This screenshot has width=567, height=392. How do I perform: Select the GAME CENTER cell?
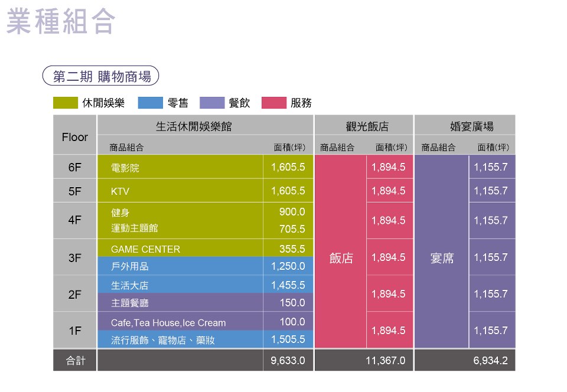point(180,249)
